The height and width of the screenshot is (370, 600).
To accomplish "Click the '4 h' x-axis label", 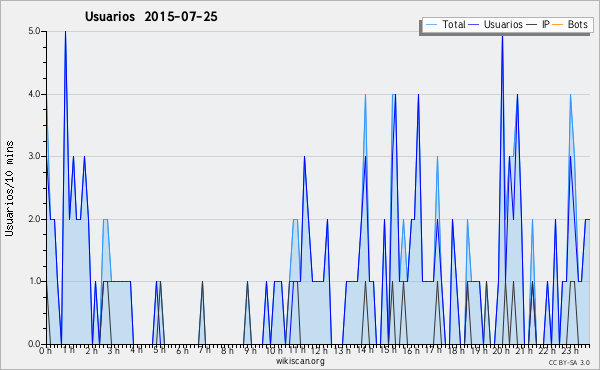I will tap(137, 350).
